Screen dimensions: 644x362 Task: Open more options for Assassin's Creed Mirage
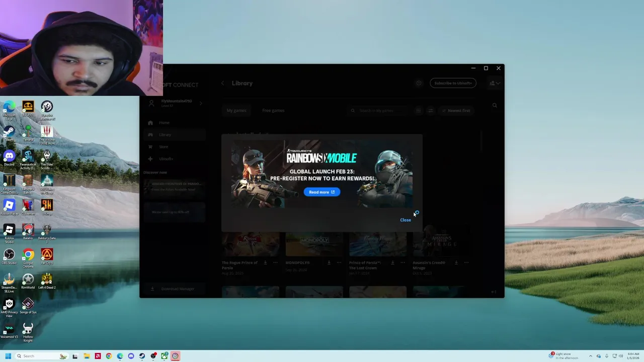tap(466, 262)
